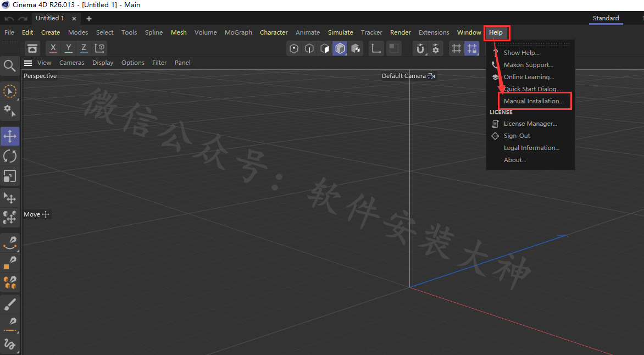Screen dimensions: 644x355
Task: Click the Move tool label in viewport
Action: tap(37, 214)
